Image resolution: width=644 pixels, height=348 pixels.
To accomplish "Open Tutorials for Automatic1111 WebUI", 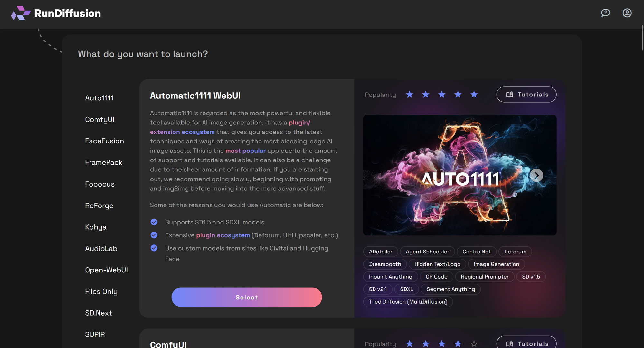I will (x=526, y=94).
